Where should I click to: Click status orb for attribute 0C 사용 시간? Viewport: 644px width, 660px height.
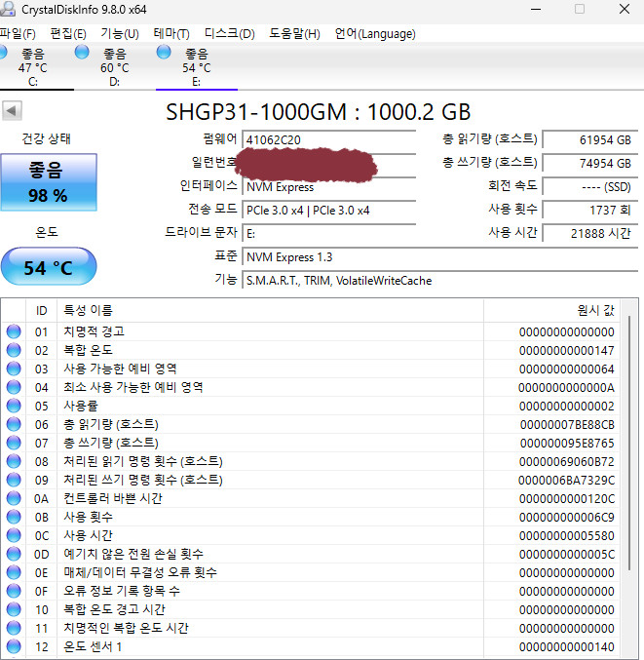[x=14, y=535]
